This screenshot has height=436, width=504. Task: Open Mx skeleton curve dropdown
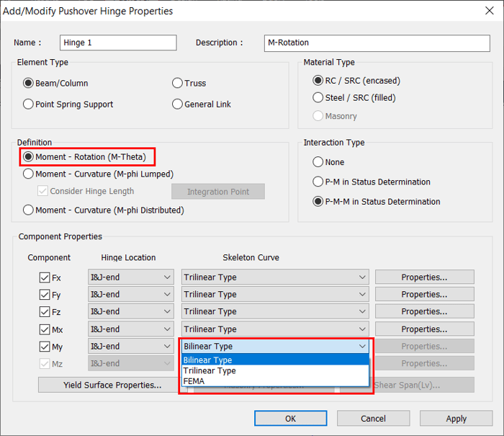click(275, 329)
